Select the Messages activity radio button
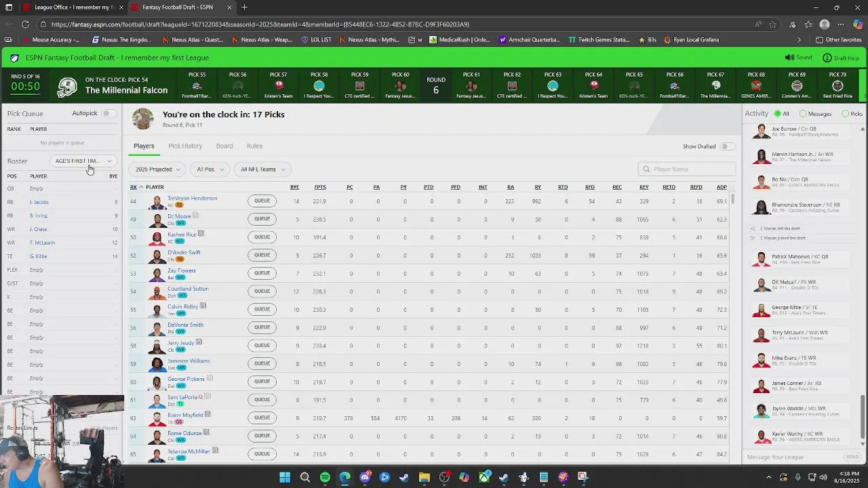This screenshot has width=868, height=488. (x=803, y=114)
